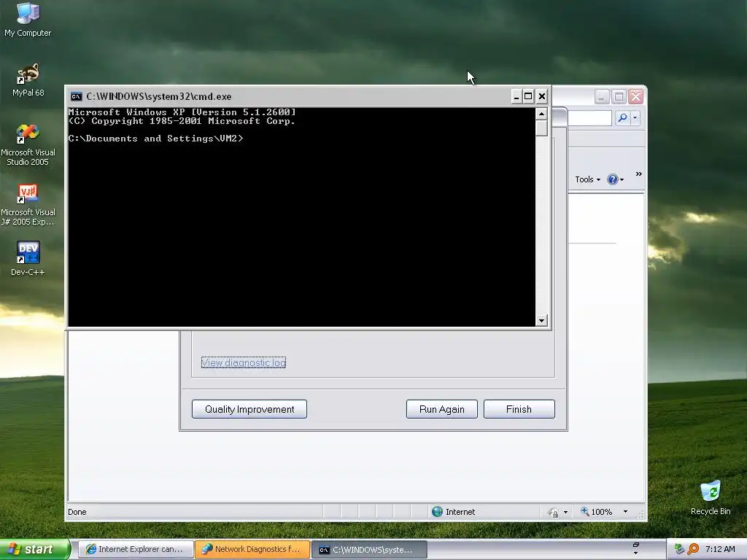Select the Dev-C++ desktop shortcut
The width and height of the screenshot is (747, 560).
(x=28, y=259)
